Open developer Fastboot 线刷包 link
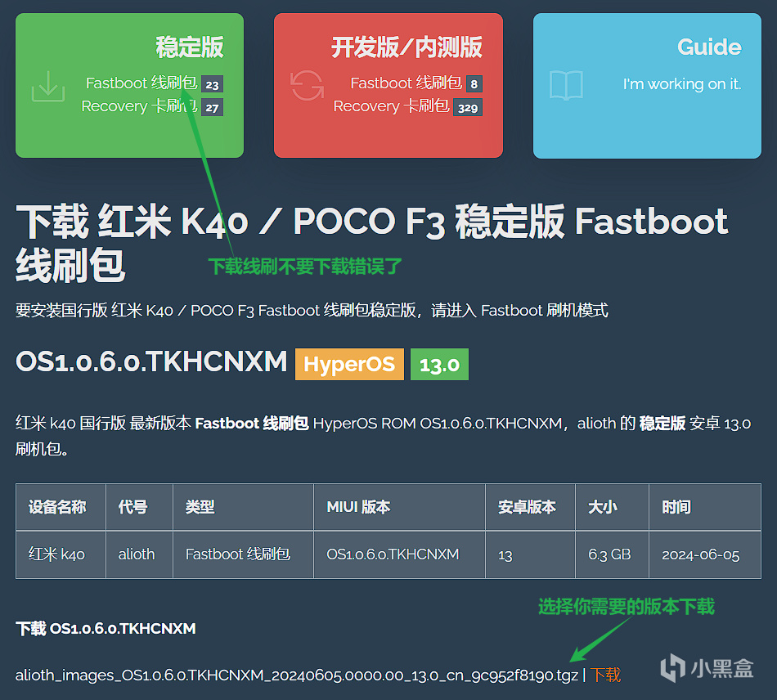Screen dimensions: 777x700 click(x=406, y=83)
